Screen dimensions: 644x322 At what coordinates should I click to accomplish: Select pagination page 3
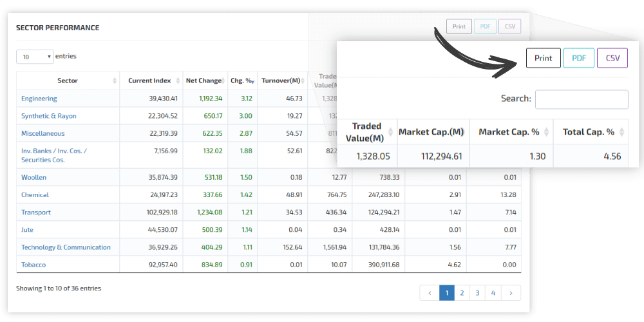tap(478, 293)
